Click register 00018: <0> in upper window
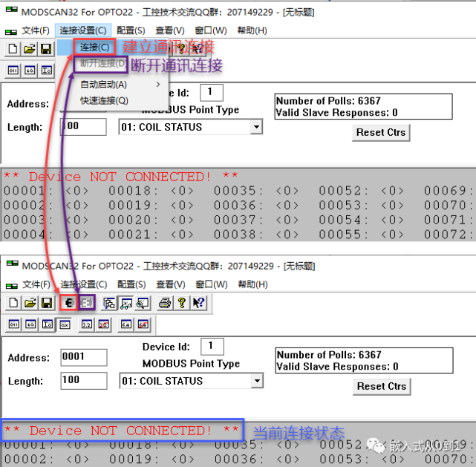 pos(151,191)
